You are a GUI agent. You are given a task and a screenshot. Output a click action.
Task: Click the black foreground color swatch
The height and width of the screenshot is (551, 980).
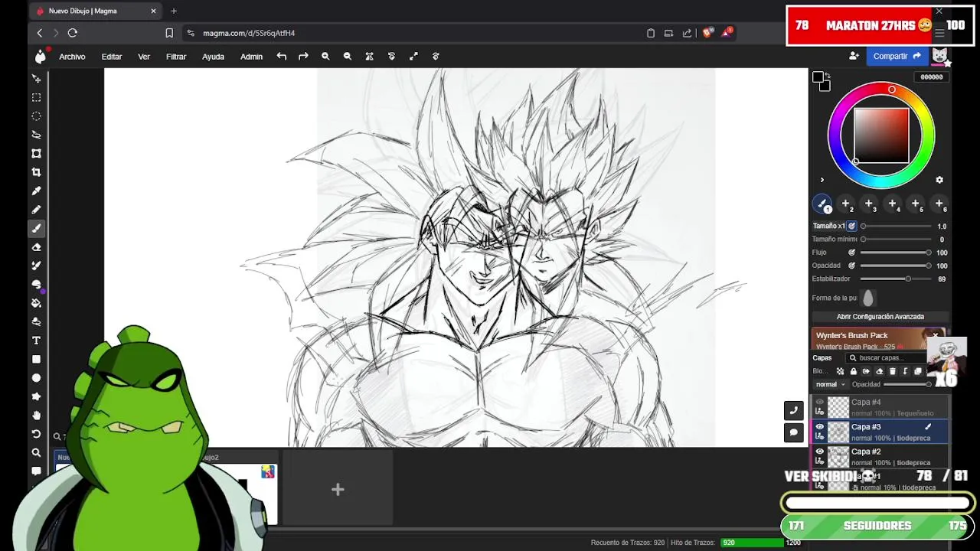click(x=818, y=77)
